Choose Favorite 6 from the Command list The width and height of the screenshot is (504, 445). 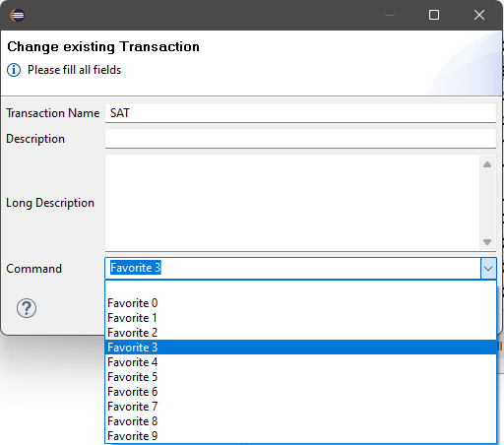coord(300,392)
